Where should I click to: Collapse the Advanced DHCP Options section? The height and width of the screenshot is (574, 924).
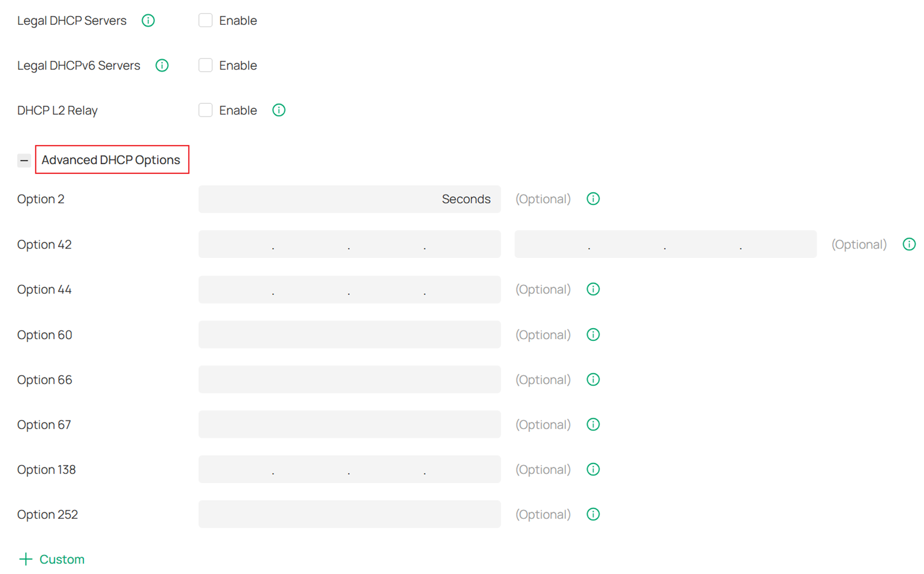click(x=24, y=160)
